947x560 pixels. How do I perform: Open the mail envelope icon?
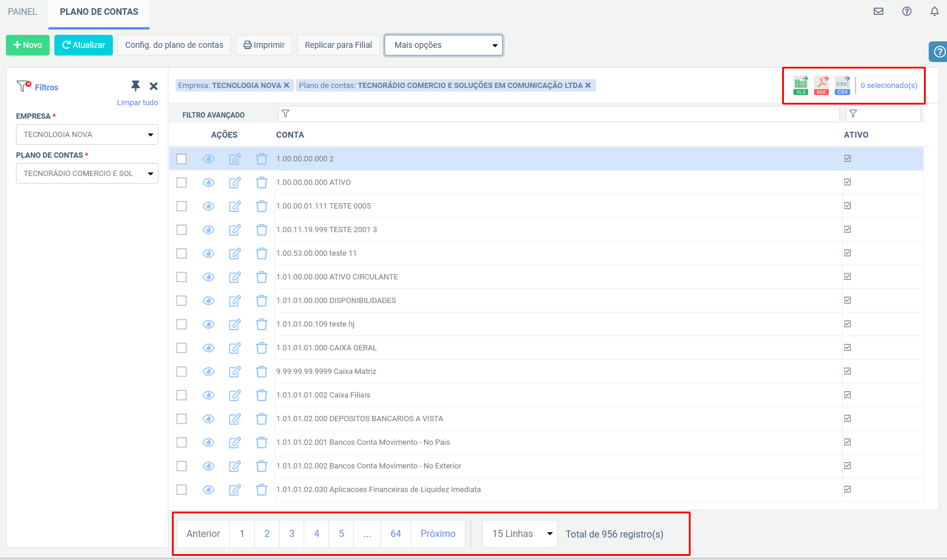coord(878,11)
